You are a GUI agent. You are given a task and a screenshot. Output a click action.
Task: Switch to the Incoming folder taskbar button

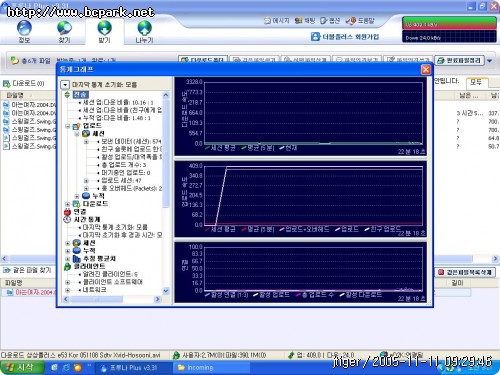[210, 368]
